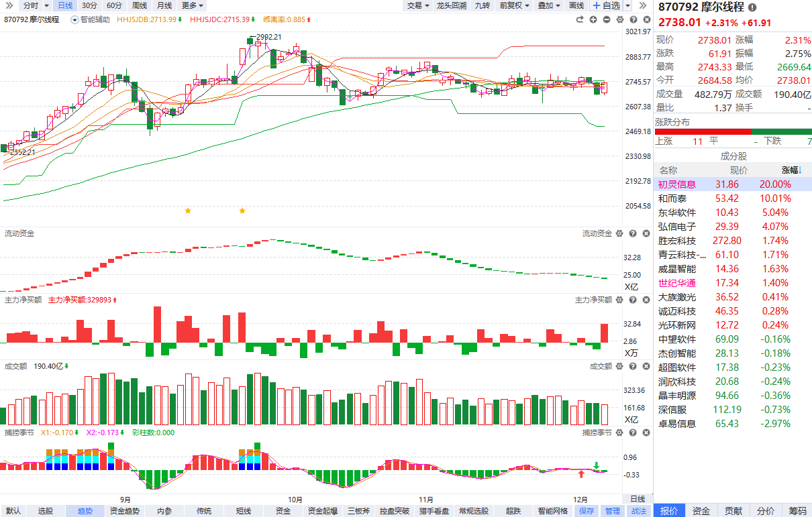Screen dimensions: 812x517
Task: Click info icon next to 摩尔线程 title
Action: 752,7
